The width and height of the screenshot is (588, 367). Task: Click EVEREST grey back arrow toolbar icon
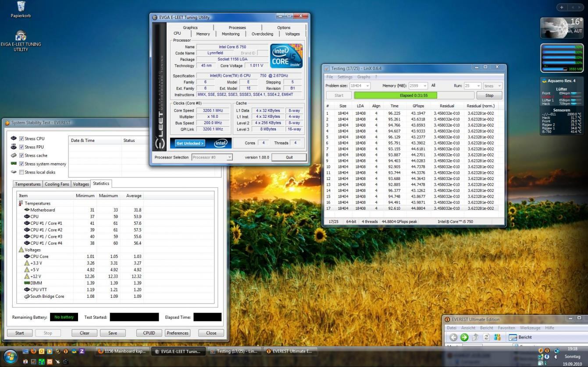[x=453, y=337]
